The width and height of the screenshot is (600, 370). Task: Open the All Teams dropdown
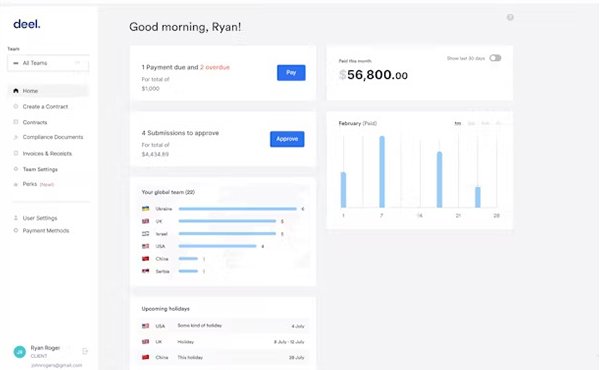[48, 63]
